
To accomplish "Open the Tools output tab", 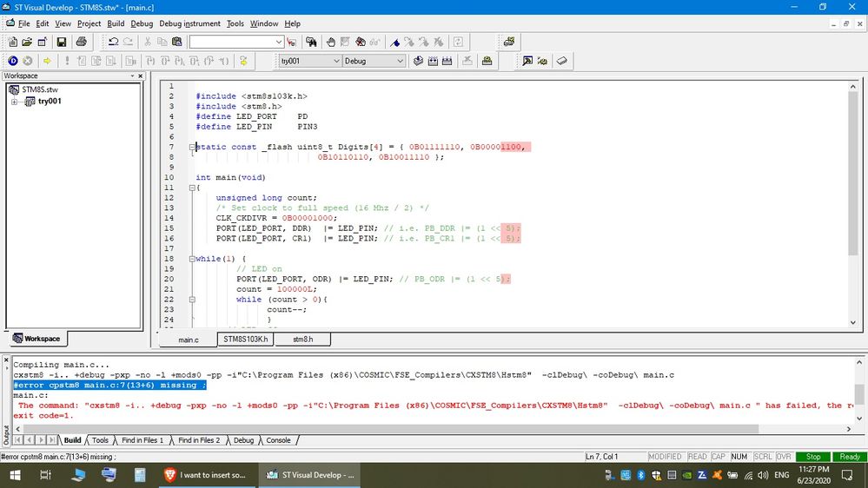I will [x=100, y=440].
